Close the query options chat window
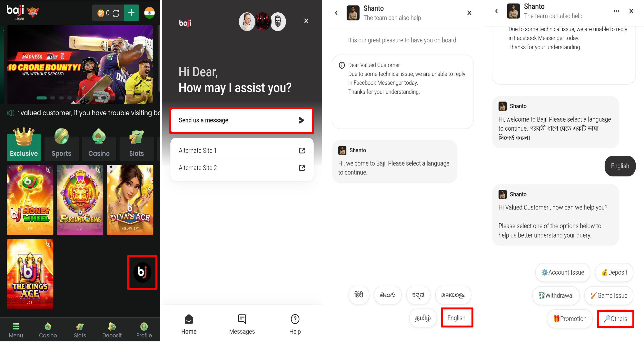 coord(631,11)
